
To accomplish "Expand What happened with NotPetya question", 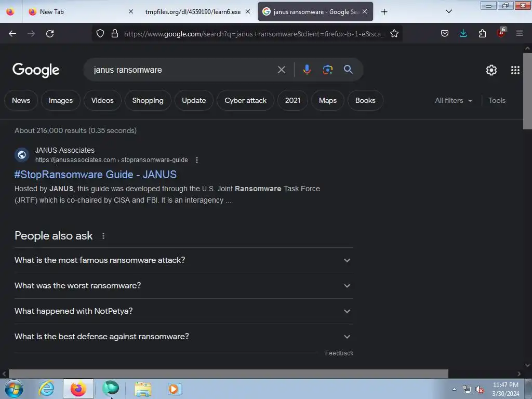I will [x=183, y=311].
